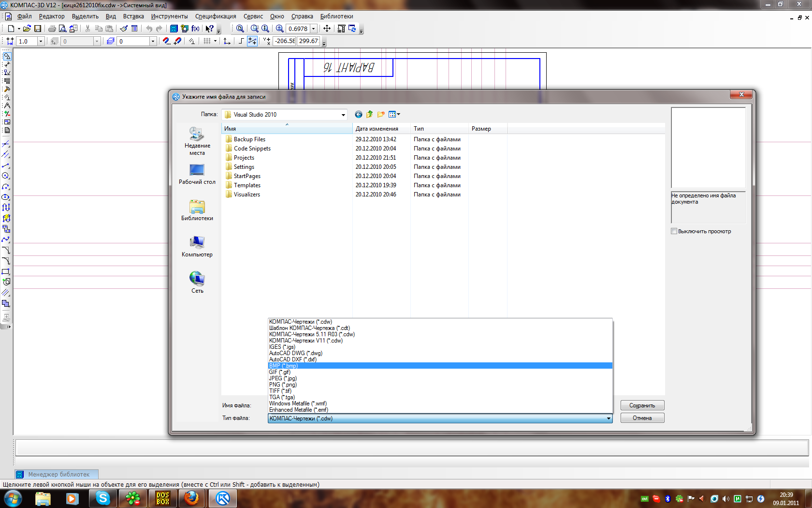Toggle the Orthogonal drawing icon
812x508 pixels.
click(x=241, y=41)
